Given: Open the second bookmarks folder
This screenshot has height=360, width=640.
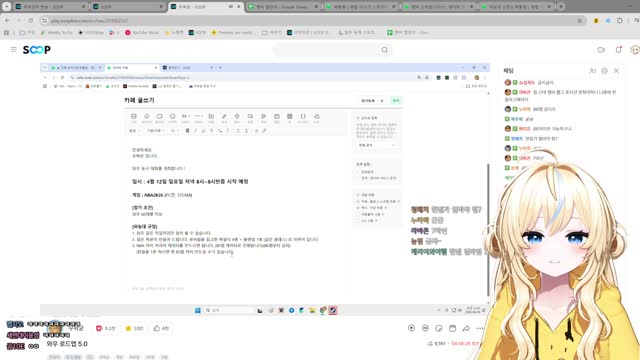Looking at the screenshot, I should (272, 32).
